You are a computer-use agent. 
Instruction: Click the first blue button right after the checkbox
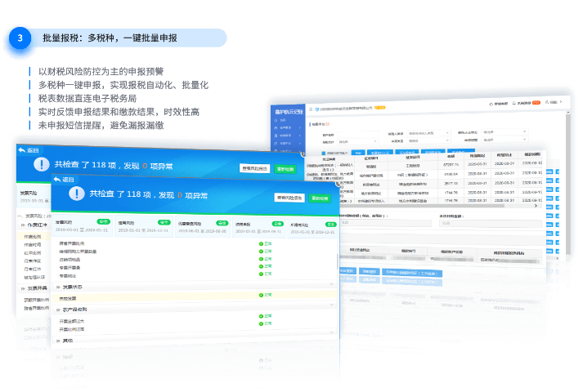click(x=357, y=153)
